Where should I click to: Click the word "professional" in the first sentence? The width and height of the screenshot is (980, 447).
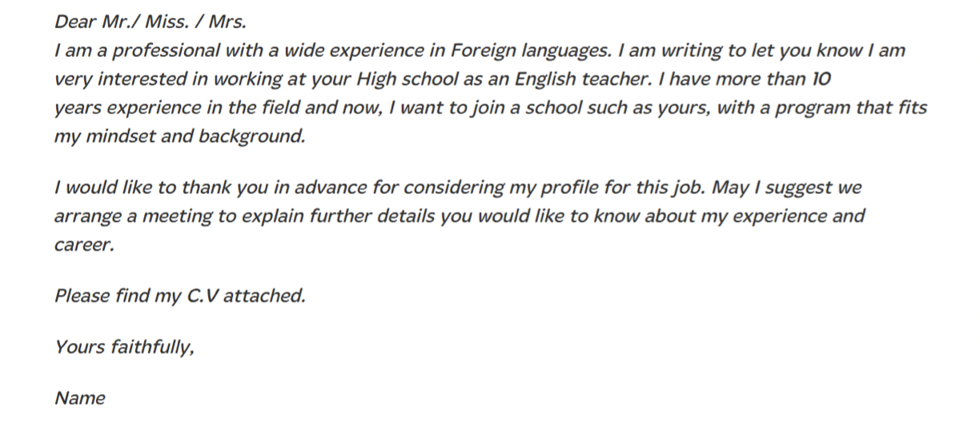(167, 51)
